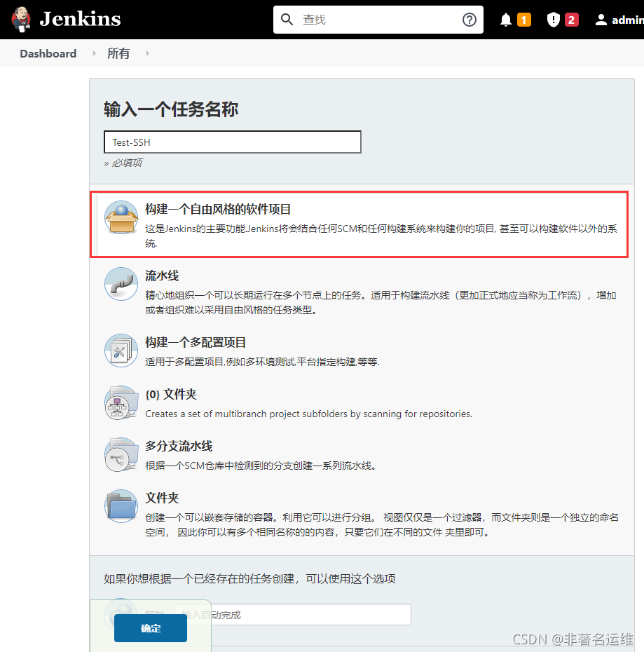Viewport: 644px width, 652px height.
Task: Click the task name field containing Test-SSH
Action: tap(233, 142)
